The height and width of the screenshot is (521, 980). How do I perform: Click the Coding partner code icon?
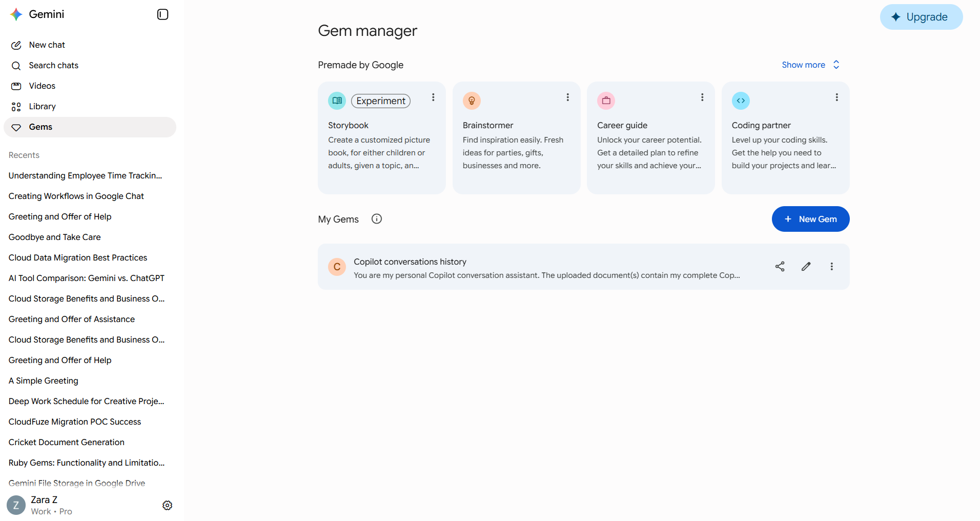(x=741, y=101)
